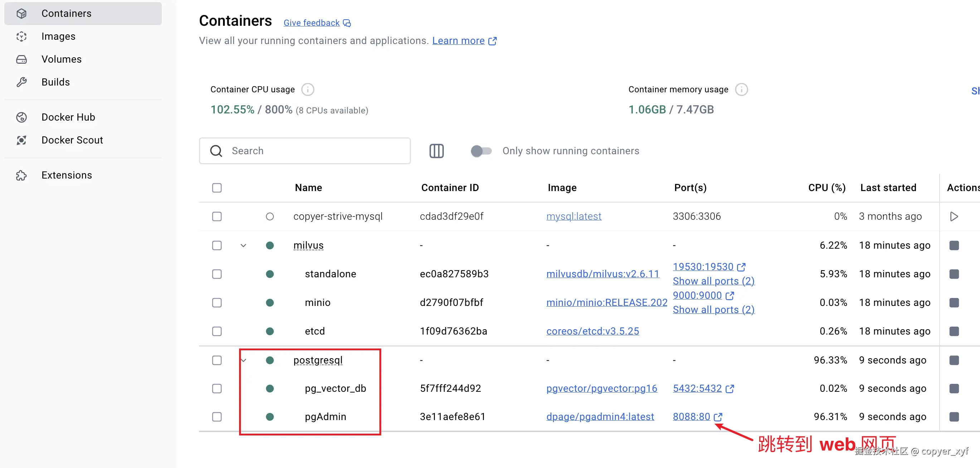Open the milvusdb/milvus:v2.6.11 image link

603,274
